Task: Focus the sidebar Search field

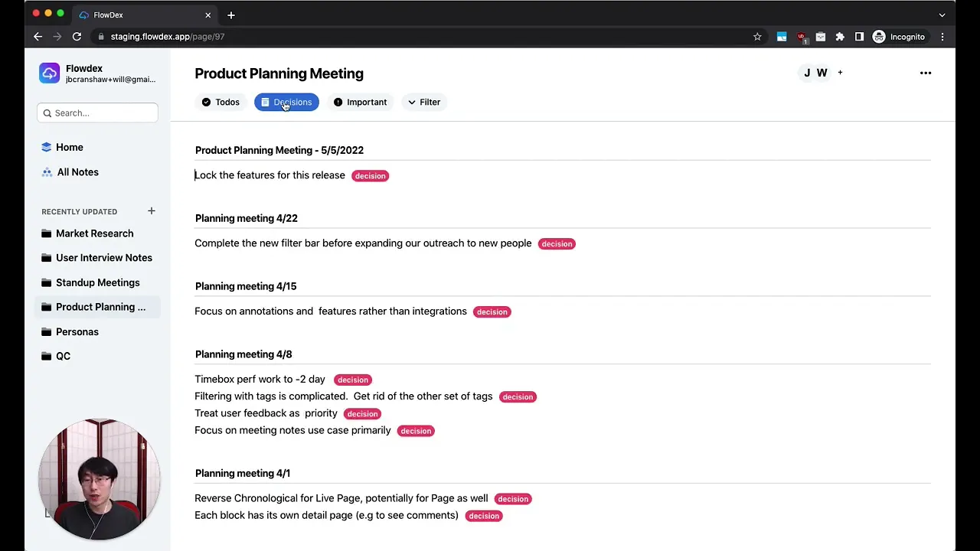Action: pyautogui.click(x=98, y=113)
